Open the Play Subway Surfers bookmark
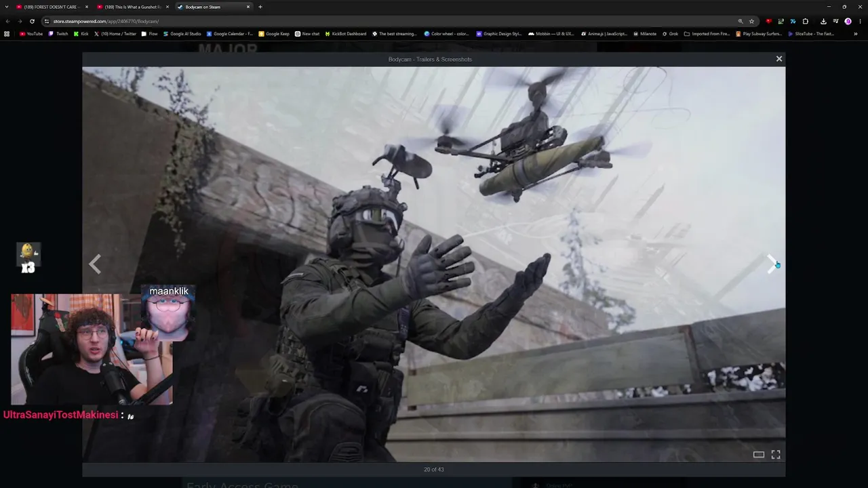 point(759,34)
